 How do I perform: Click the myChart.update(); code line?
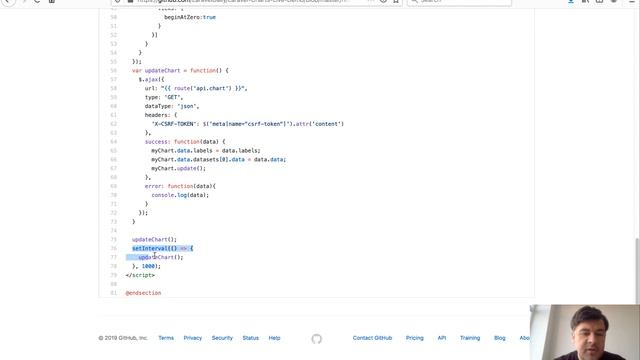pyautogui.click(x=178, y=169)
